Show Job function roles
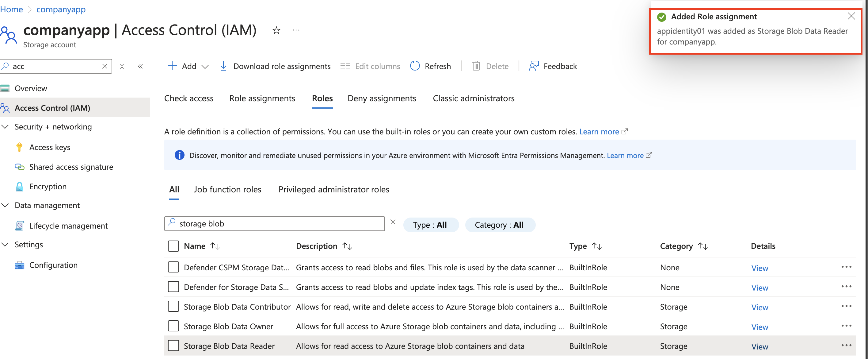 pyautogui.click(x=227, y=189)
